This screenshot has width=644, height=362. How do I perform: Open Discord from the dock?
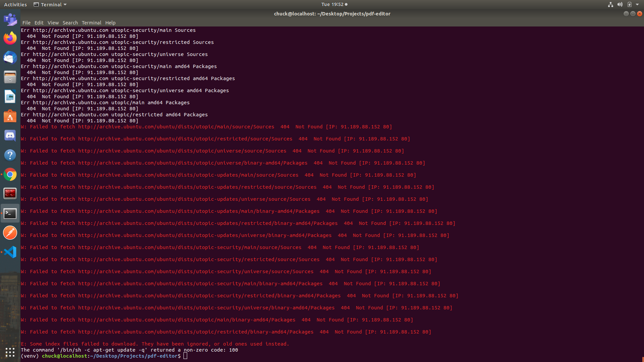[x=10, y=136]
